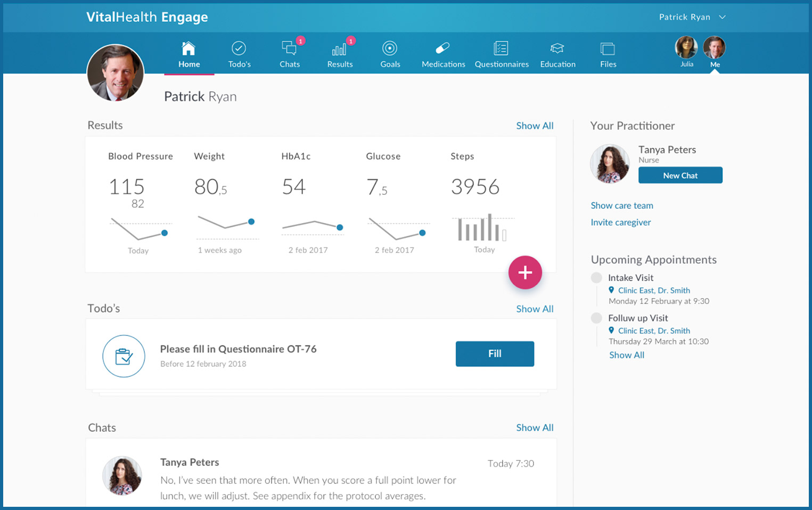This screenshot has height=510, width=812.
Task: Click the Steps value 3956
Action: point(475,187)
